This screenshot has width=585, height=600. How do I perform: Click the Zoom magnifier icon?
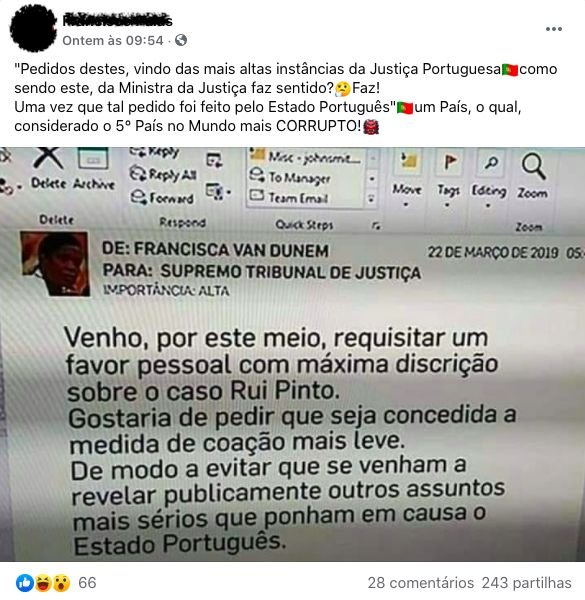pyautogui.click(x=533, y=166)
